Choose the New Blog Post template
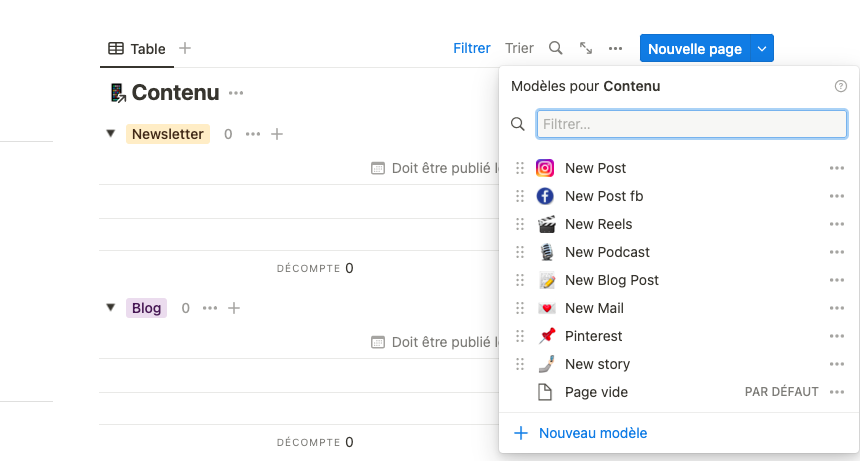Screen dimensions: 860x461 (x=611, y=280)
